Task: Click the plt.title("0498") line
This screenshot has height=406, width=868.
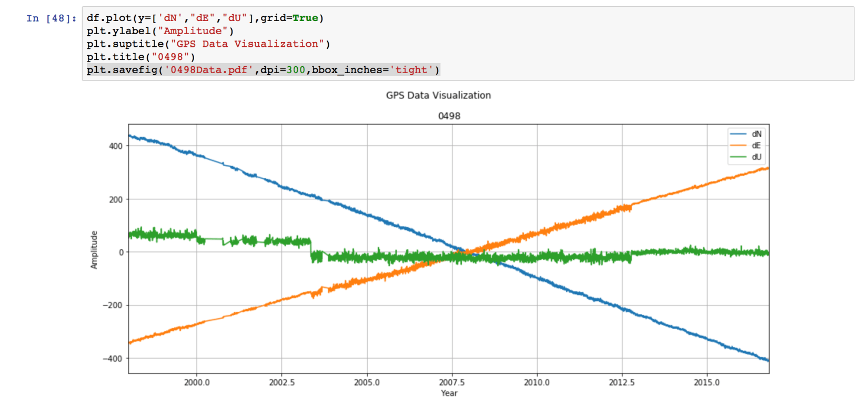Action: [141, 57]
